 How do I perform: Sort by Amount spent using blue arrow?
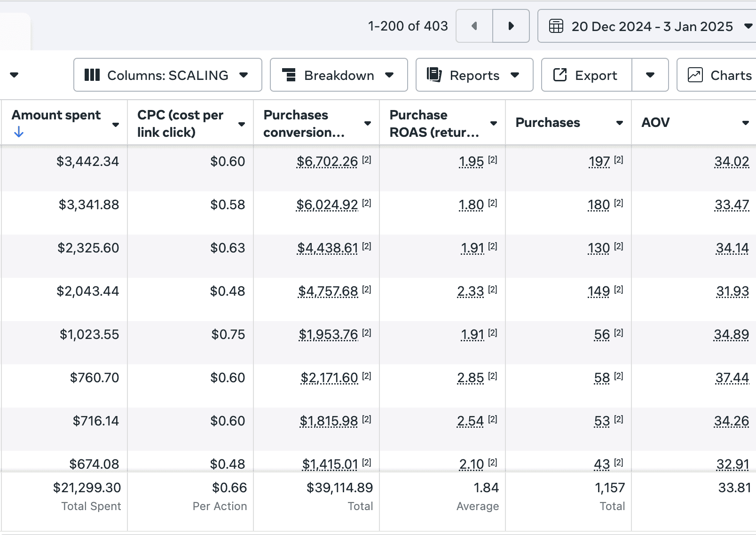tap(19, 132)
